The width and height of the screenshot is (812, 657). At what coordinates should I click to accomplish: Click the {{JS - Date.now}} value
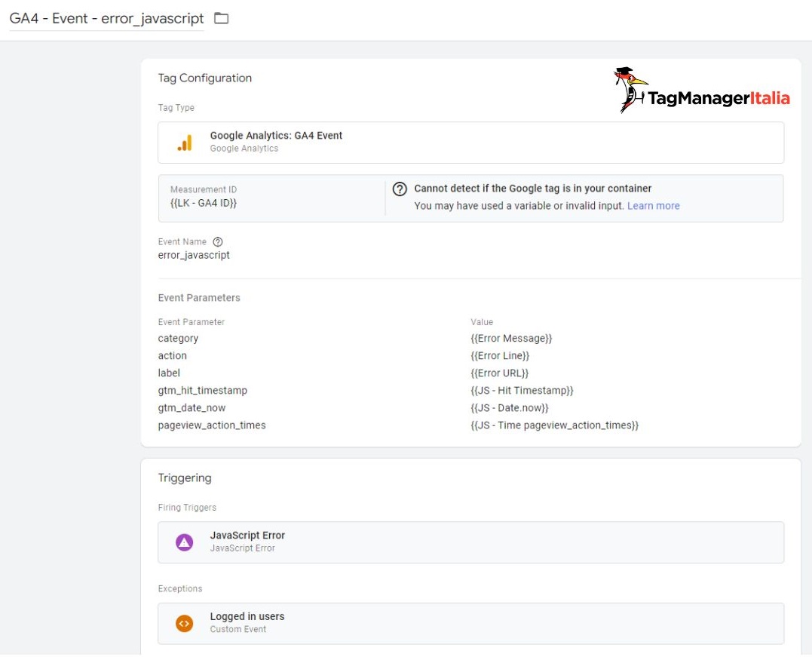[510, 408]
